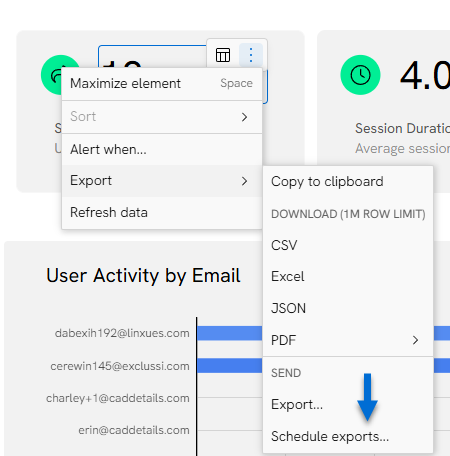This screenshot has height=456, width=450.
Task: Click the cerewin145@exclussi.com activity bar
Action: click(x=230, y=366)
